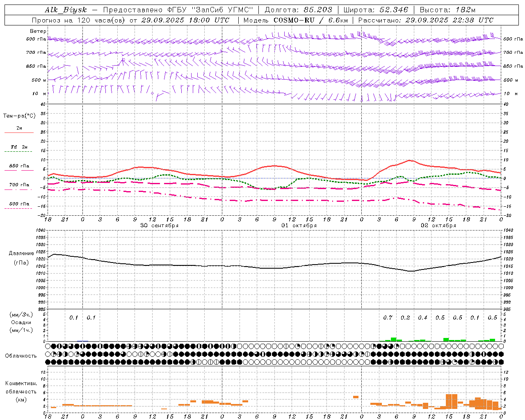Select the 'Широта: 52.346' latitude text
The width and height of the screenshot is (525, 420).
pyautogui.click(x=376, y=10)
